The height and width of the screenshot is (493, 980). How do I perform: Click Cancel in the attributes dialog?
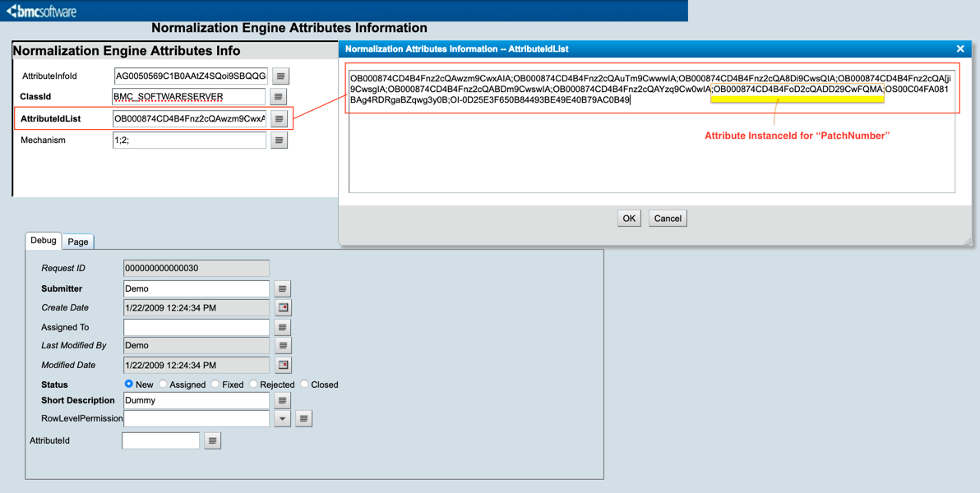pyautogui.click(x=667, y=219)
